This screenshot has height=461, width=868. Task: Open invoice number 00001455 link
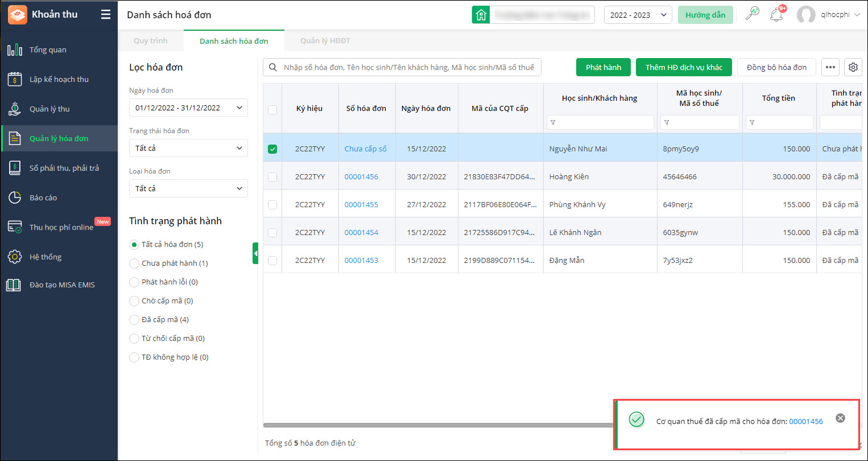coord(361,204)
